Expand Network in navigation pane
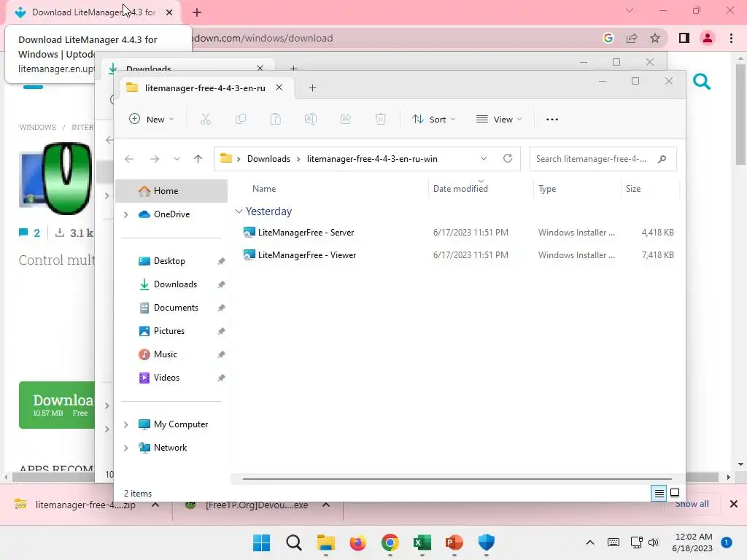 click(125, 448)
